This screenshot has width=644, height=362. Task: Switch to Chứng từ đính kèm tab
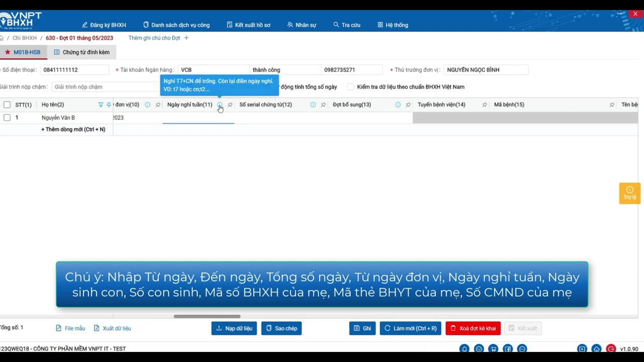(82, 52)
